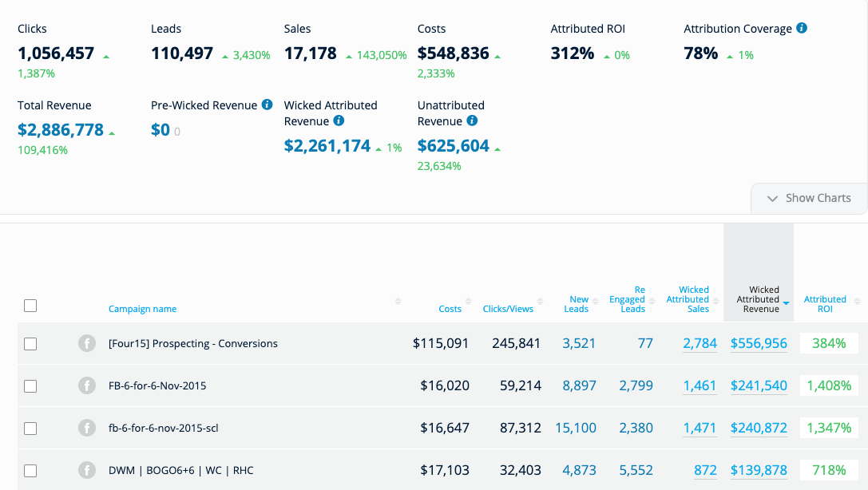
Task: Sort the Costs column
Action: (x=451, y=308)
